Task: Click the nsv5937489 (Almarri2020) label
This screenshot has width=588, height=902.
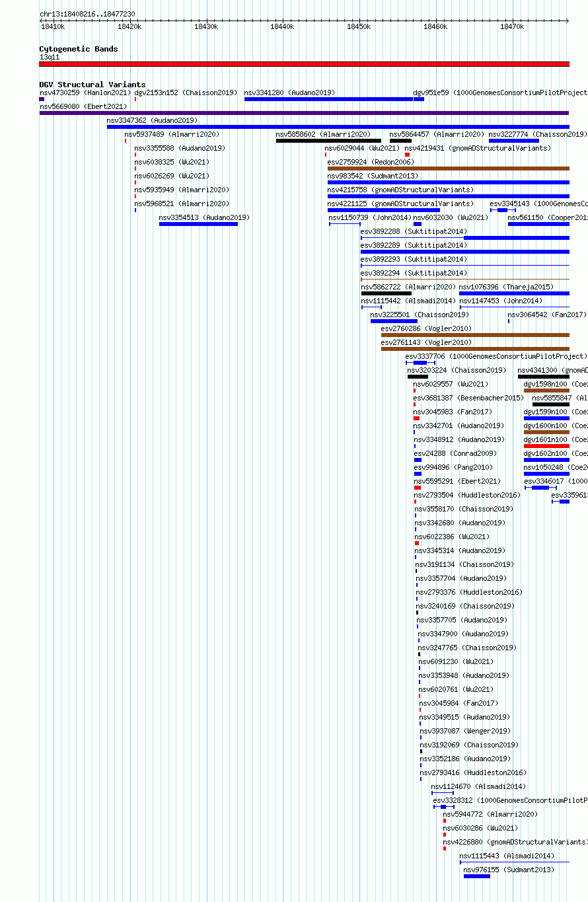Action: pyautogui.click(x=172, y=134)
